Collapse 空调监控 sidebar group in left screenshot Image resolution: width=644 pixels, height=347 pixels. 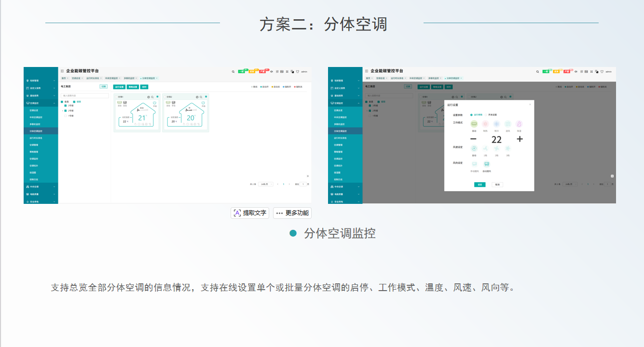(x=54, y=103)
